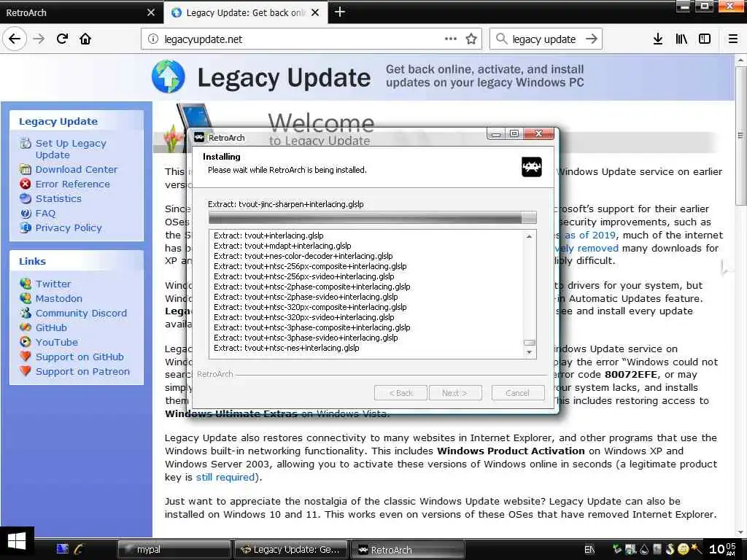Open the Statistics sidebar link
This screenshot has height=560, width=747.
[58, 198]
